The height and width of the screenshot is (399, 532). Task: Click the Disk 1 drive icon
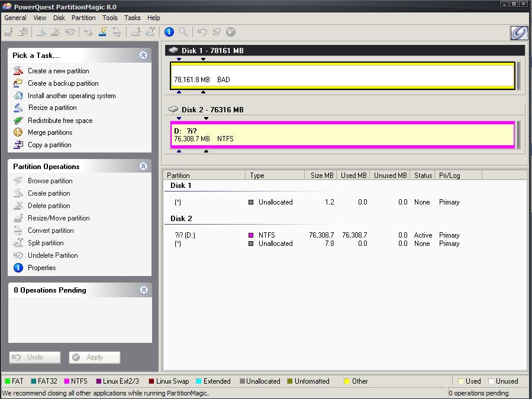click(173, 50)
